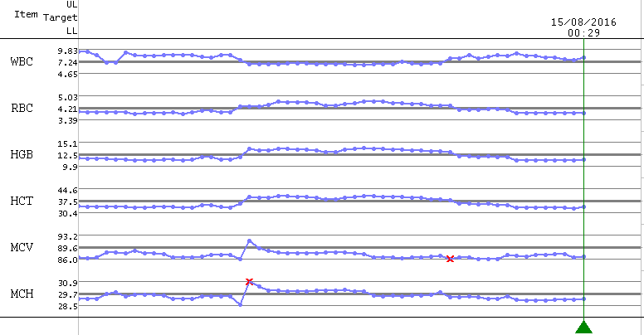Select the MCV row label

[22, 248]
